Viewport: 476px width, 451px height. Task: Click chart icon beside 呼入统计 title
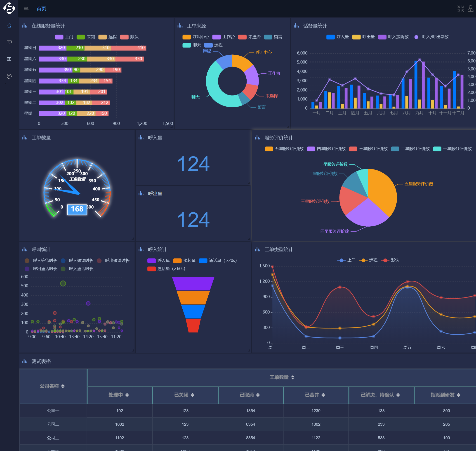click(x=141, y=249)
